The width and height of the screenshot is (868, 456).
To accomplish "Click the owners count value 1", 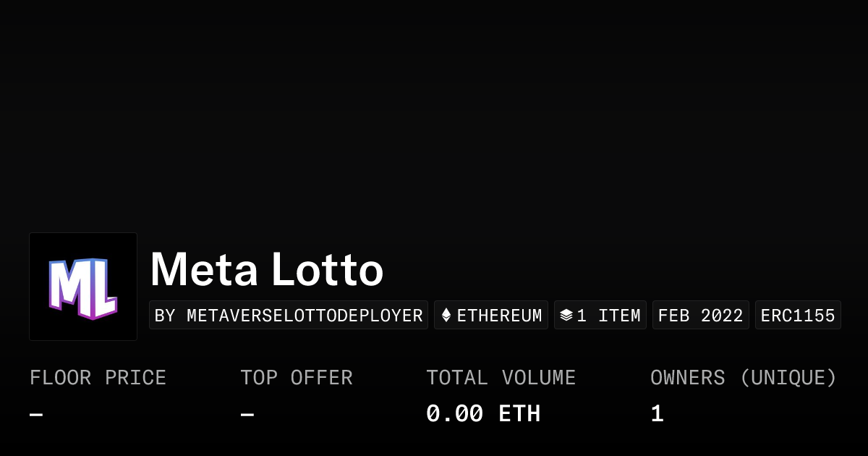I will tap(657, 414).
